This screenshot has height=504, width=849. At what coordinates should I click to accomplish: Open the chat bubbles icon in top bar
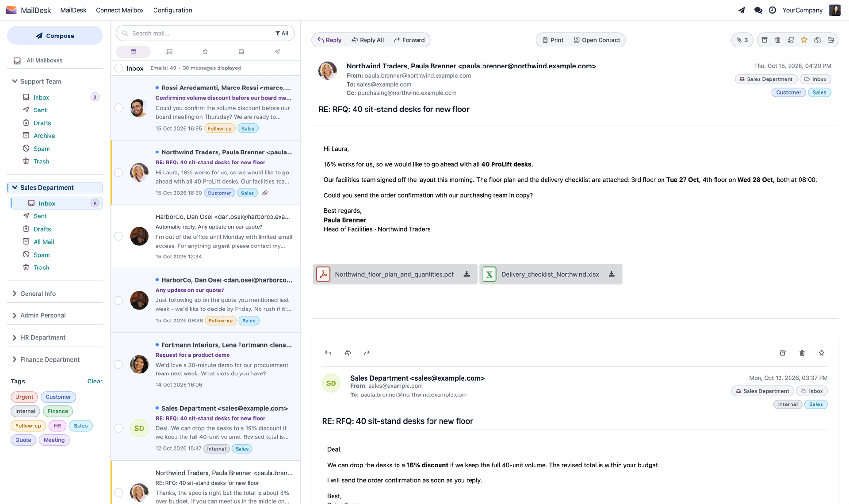[x=758, y=10]
